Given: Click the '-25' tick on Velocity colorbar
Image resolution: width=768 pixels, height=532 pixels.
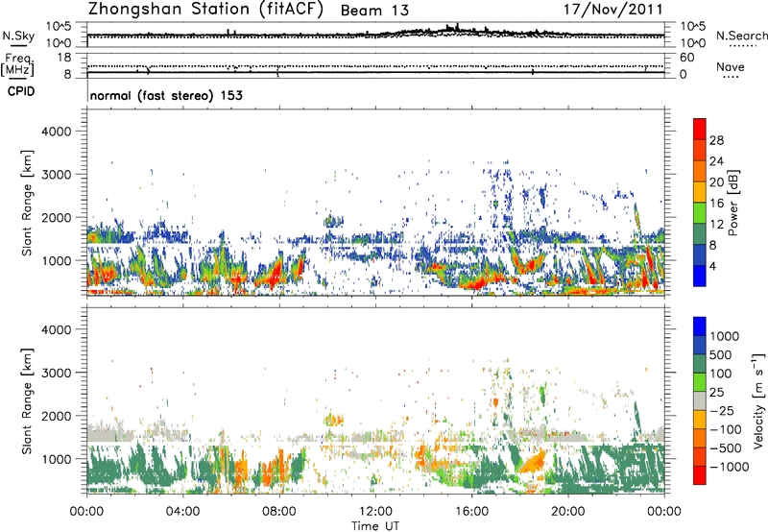Looking at the screenshot, I should (724, 410).
